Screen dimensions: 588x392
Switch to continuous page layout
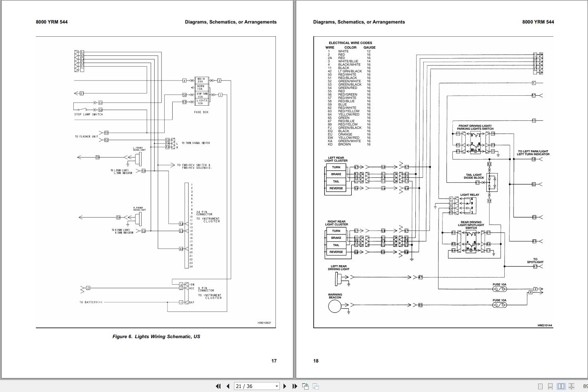click(x=550, y=386)
